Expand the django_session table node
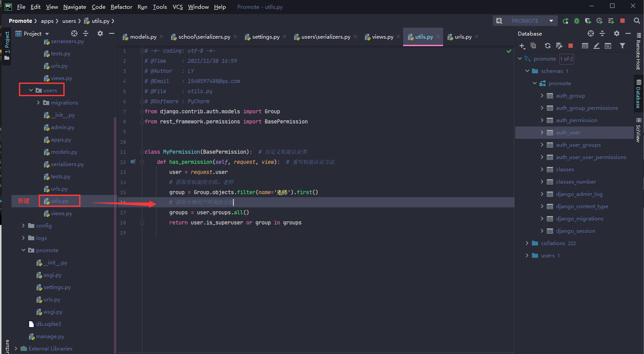The height and width of the screenshot is (354, 644). (x=542, y=231)
